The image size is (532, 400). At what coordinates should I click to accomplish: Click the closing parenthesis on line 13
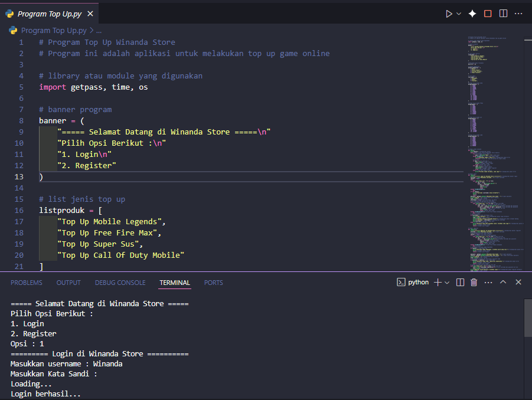click(41, 177)
